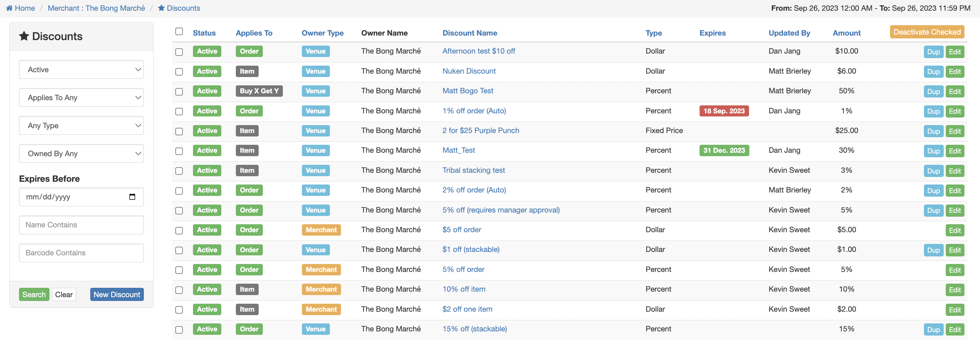Image resolution: width=980 pixels, height=340 pixels.
Task: Sort by Owner Type column header
Action: point(322,33)
